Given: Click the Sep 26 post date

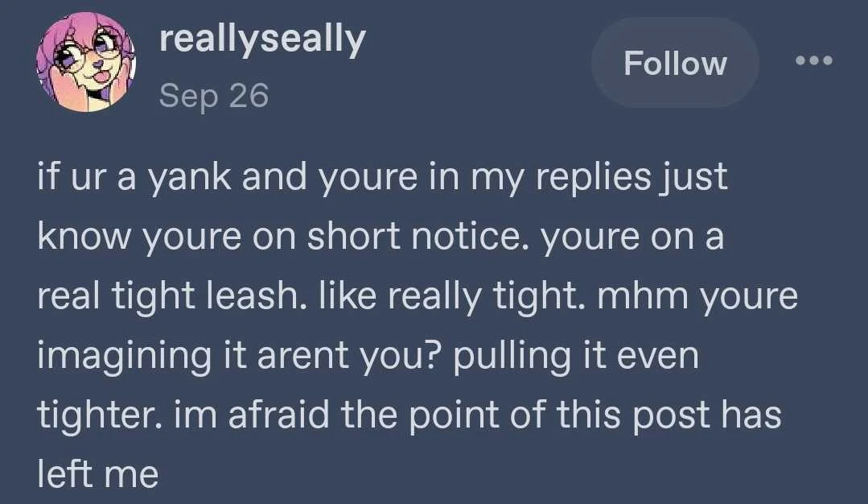Looking at the screenshot, I should click(213, 96).
